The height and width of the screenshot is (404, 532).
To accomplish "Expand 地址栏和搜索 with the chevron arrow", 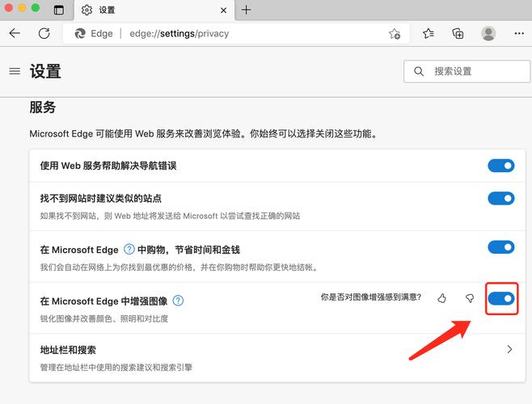I will [x=509, y=350].
